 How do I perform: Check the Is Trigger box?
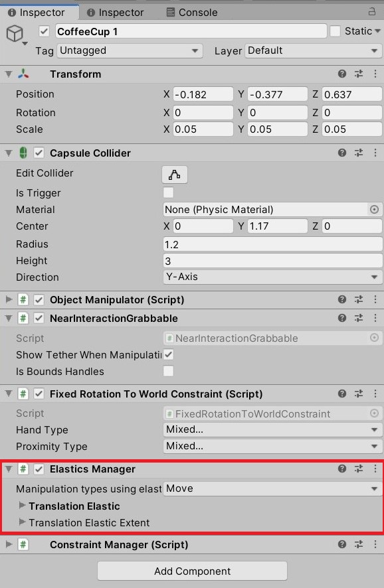[168, 192]
